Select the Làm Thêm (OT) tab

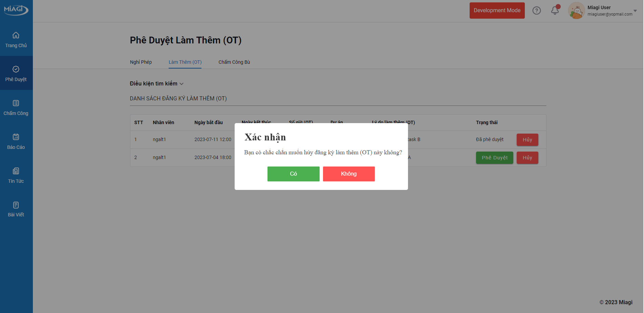coord(185,62)
